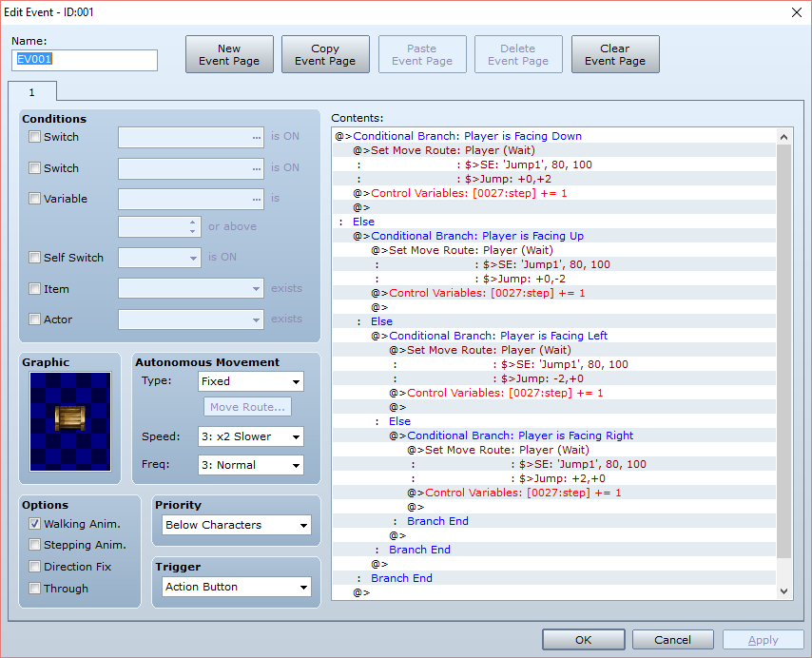Increase the variable value spinner arrow
The width and height of the screenshot is (812, 658).
click(x=193, y=223)
